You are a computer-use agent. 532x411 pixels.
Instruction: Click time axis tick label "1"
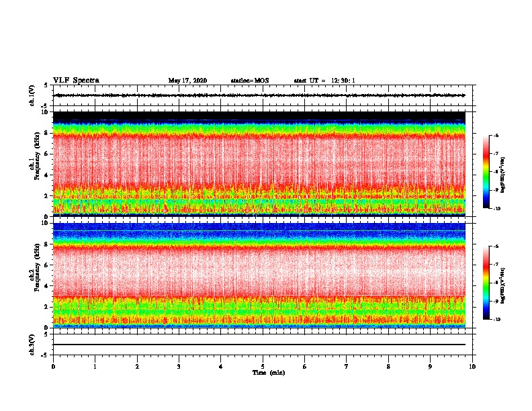tap(95, 367)
